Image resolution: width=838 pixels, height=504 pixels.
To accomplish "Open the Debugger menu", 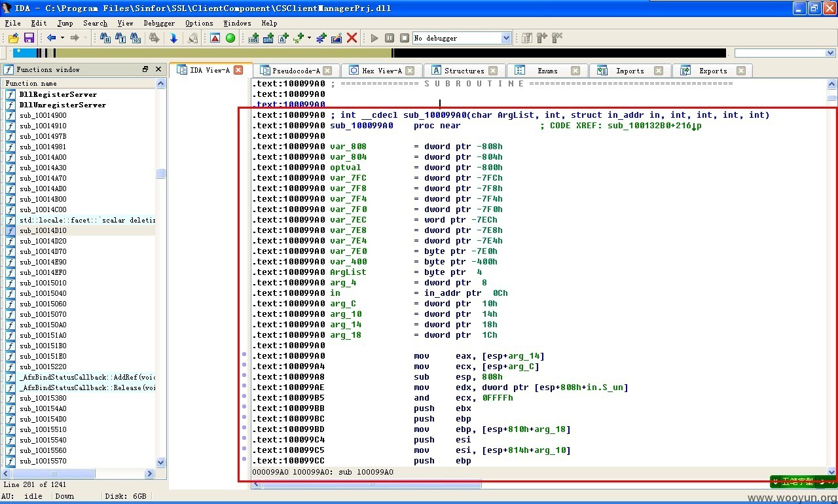I will point(159,23).
